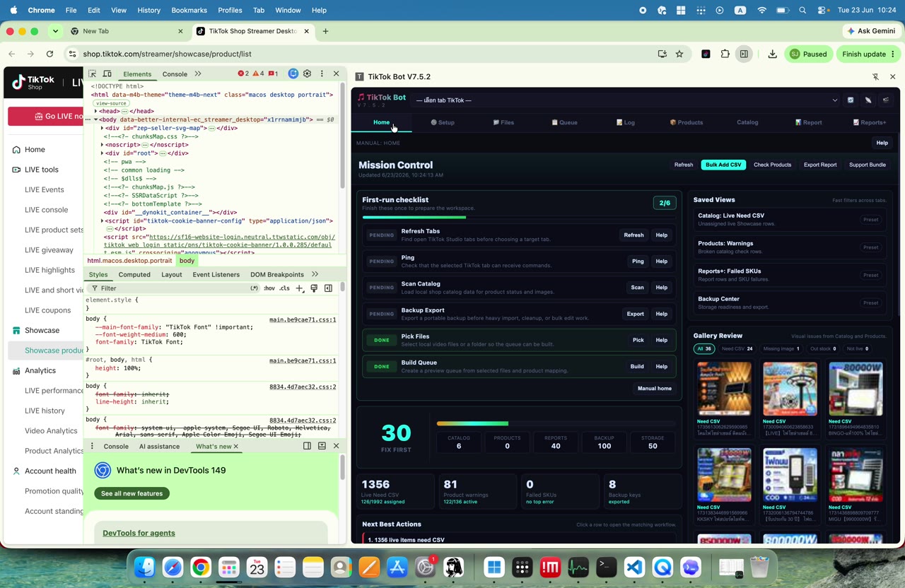Open the Catalog tab in TikTok Bot
Viewport: 905px width, 588px height.
(747, 122)
